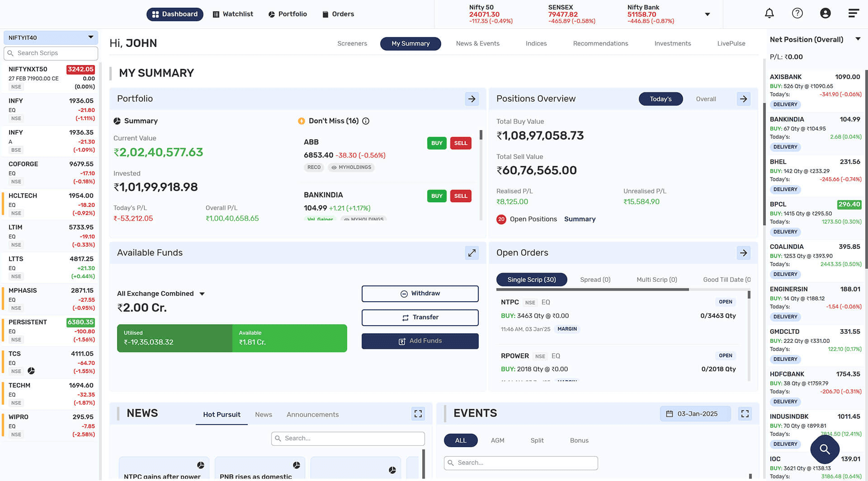Viewport: 868px width, 481px height.
Task: Click the Portfolio pie icon in nav
Action: (271, 14)
